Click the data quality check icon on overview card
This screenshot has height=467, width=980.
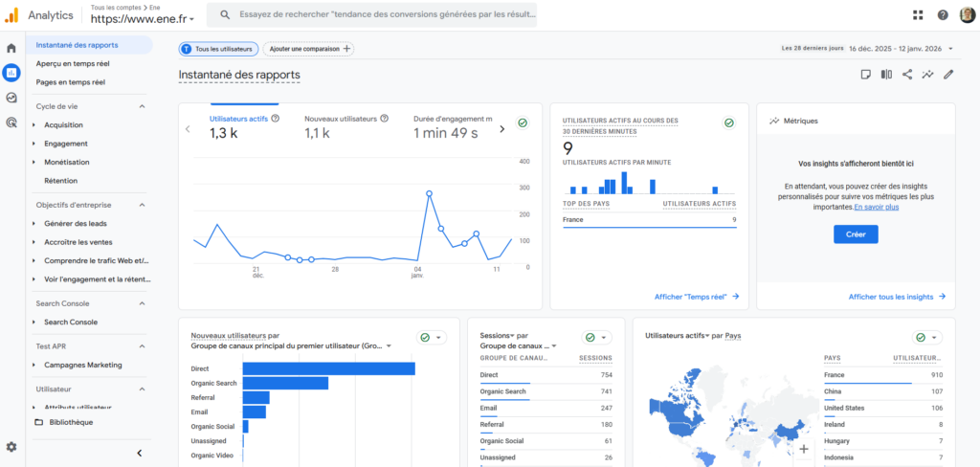click(523, 123)
